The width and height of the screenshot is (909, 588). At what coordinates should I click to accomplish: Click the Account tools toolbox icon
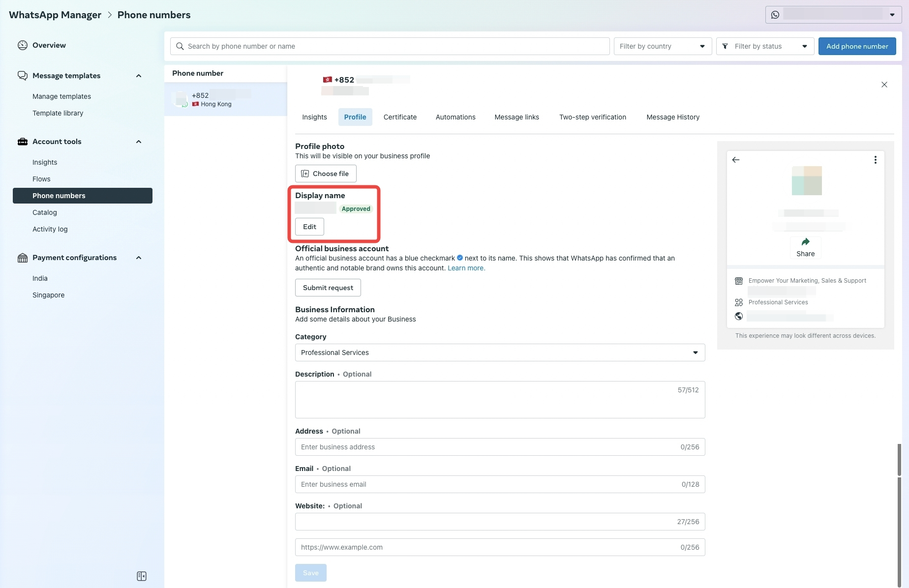click(x=23, y=142)
